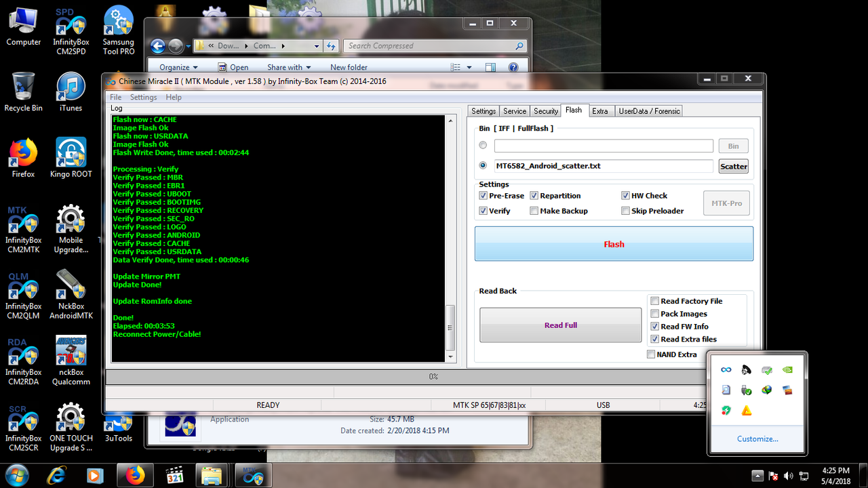Click the Scatter file browse button

click(x=733, y=166)
